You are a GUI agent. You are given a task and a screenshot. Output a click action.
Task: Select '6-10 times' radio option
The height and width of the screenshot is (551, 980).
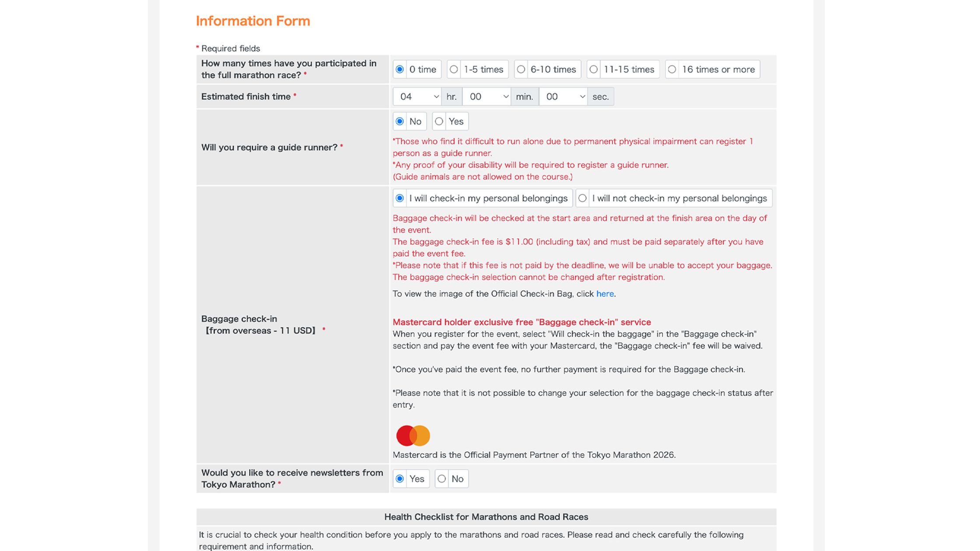point(521,70)
